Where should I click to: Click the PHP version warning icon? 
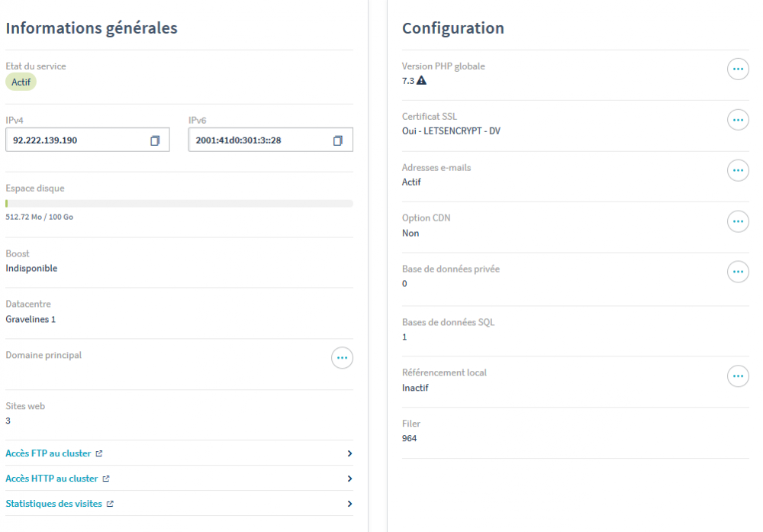(421, 80)
